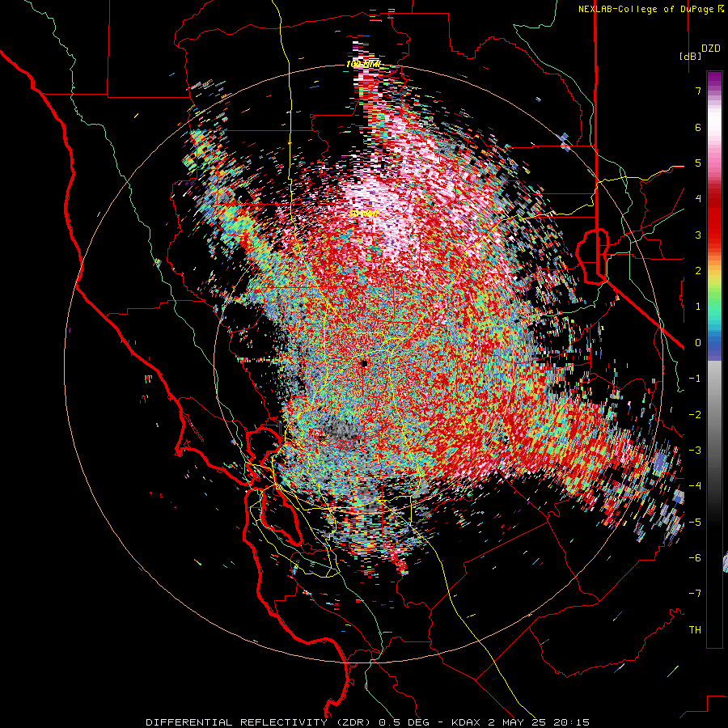Click the -3 value on the color scale
Screen dimensions: 728x728
click(x=695, y=451)
